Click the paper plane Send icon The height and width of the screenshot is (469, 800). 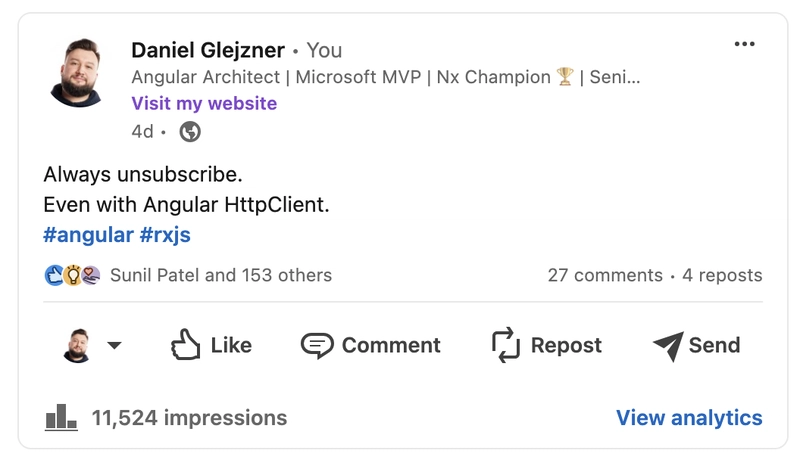(x=667, y=345)
